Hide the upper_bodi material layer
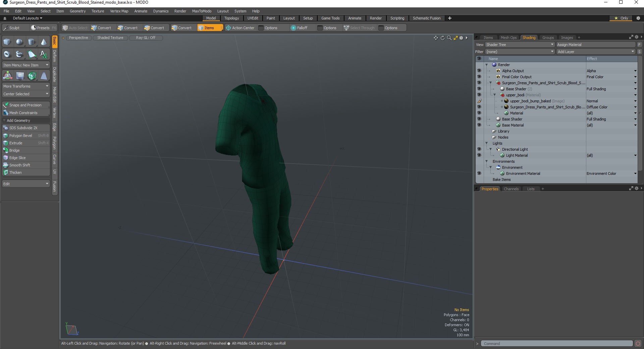644x349 pixels. pyautogui.click(x=479, y=95)
